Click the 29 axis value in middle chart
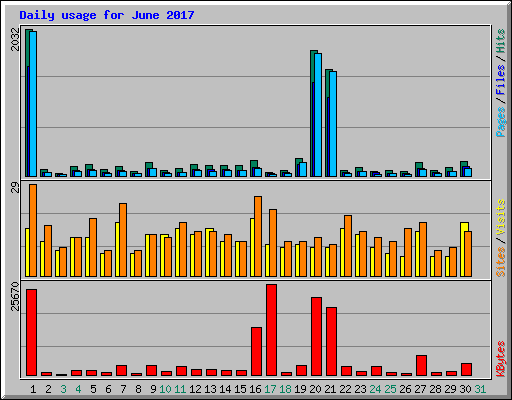This screenshot has width=512, height=400. [15, 188]
